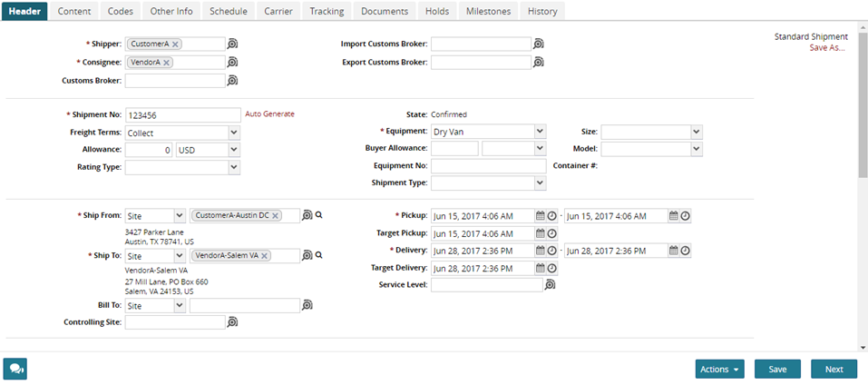Viewport: 868px width, 385px height.
Task: Open the Shipper lookup picker icon
Action: point(232,44)
